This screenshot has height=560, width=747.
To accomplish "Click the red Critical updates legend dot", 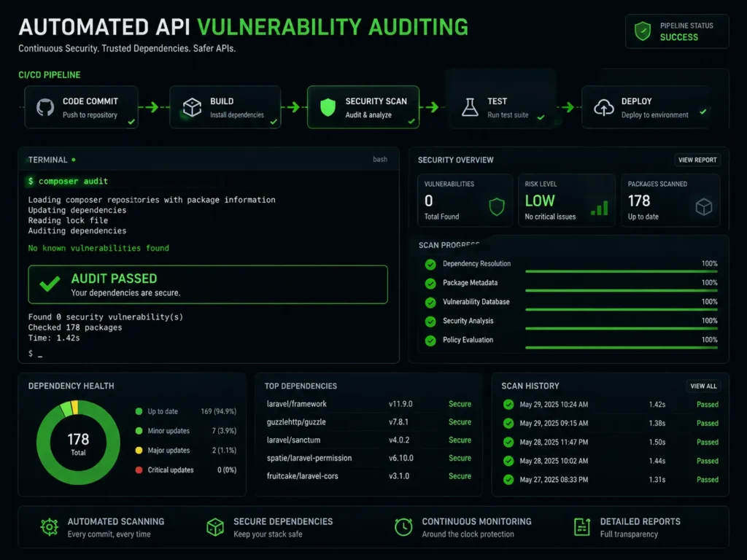I will (x=139, y=470).
